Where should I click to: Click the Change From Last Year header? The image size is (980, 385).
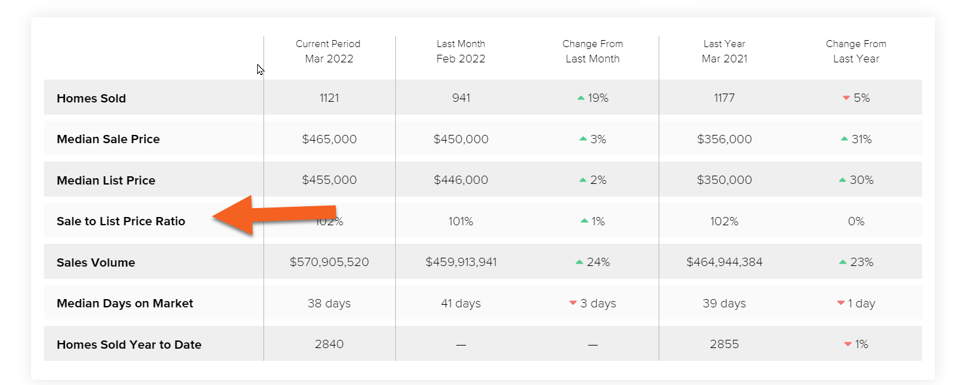[856, 52]
